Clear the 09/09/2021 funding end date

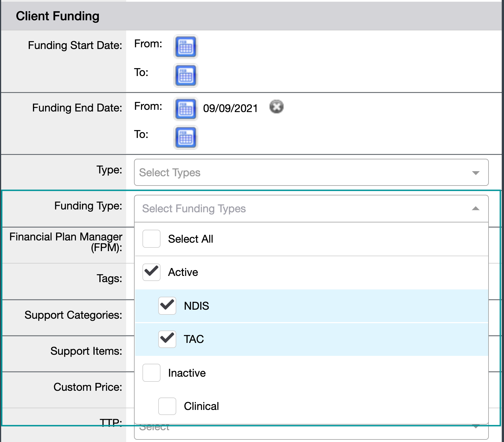[x=276, y=107]
